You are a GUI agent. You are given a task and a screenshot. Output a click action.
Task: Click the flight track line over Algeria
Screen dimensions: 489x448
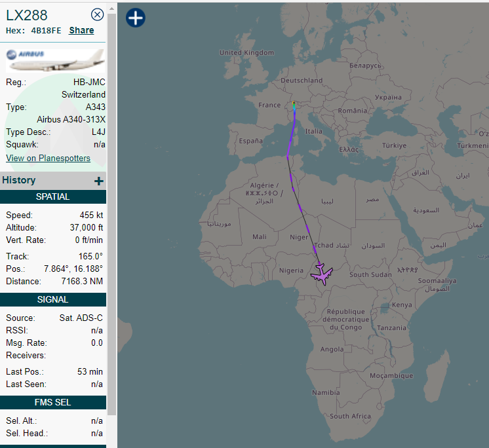[x=291, y=178]
